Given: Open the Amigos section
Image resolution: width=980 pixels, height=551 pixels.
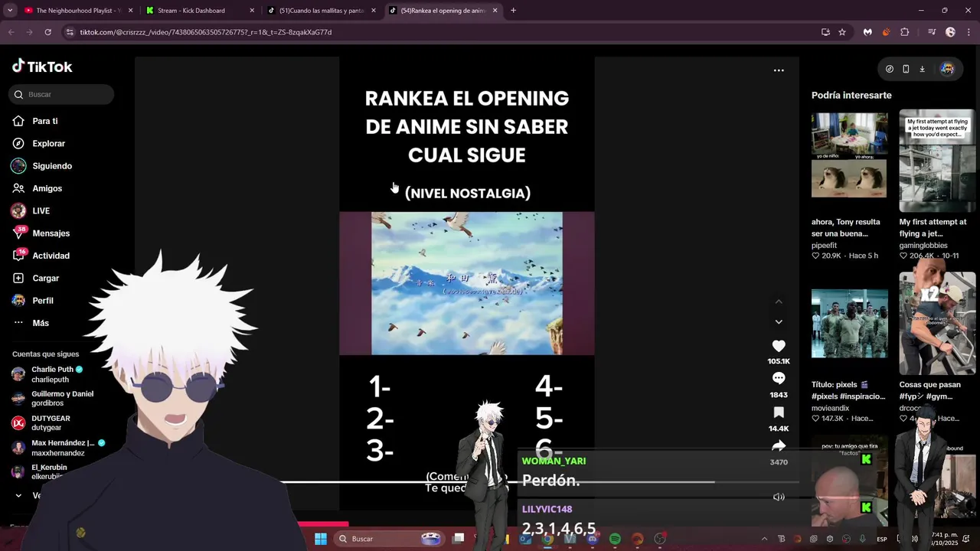Looking at the screenshot, I should pos(47,188).
